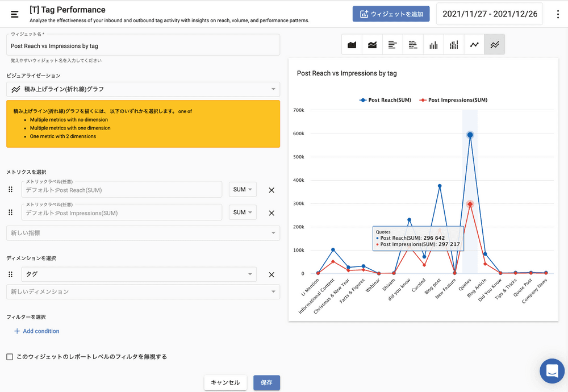Toggle Post Impressions(SUM) series in legend

453,100
